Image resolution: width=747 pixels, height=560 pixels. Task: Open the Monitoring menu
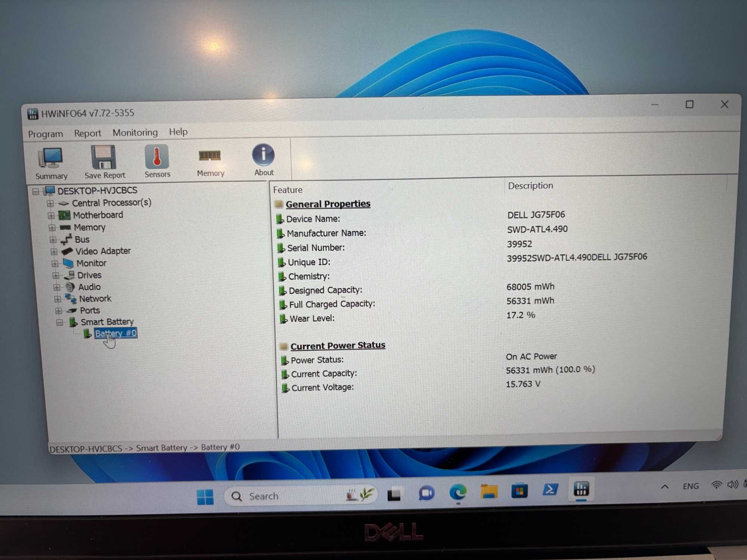point(135,132)
